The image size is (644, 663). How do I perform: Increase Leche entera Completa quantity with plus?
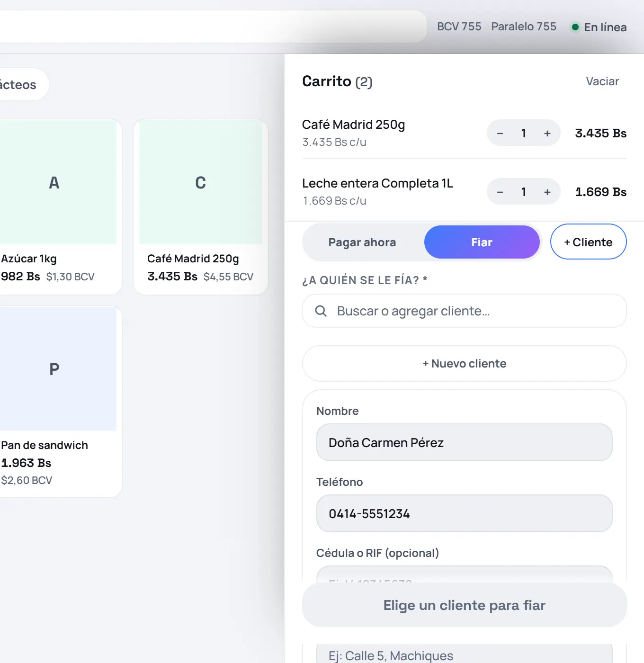[x=547, y=192]
